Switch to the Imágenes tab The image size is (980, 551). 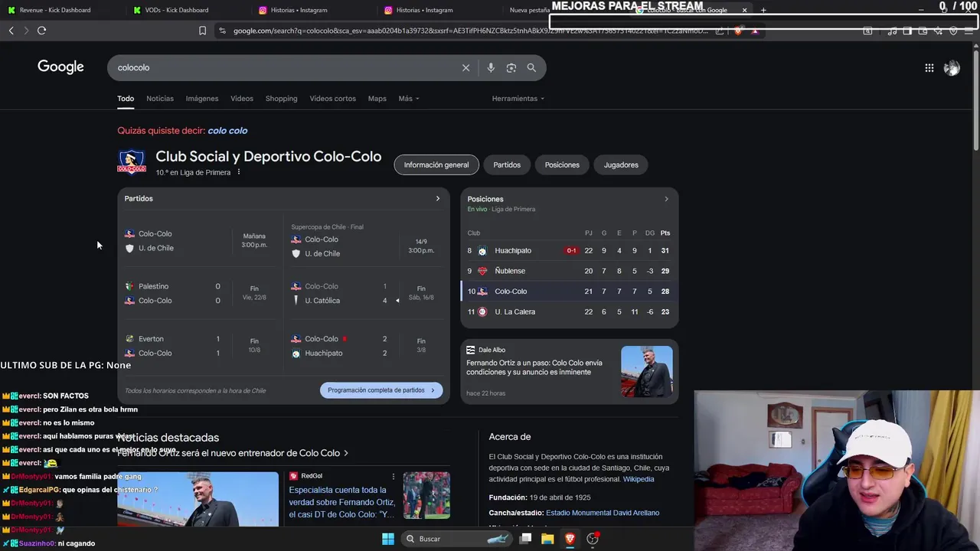202,99
